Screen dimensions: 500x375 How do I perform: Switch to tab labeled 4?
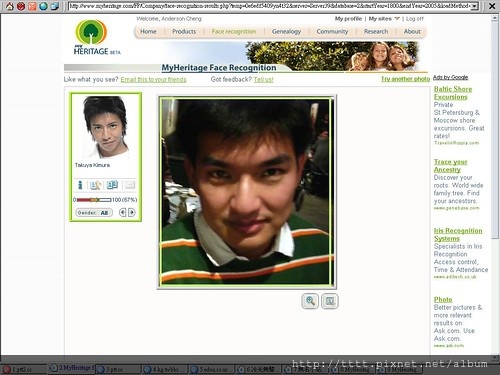tap(165, 369)
